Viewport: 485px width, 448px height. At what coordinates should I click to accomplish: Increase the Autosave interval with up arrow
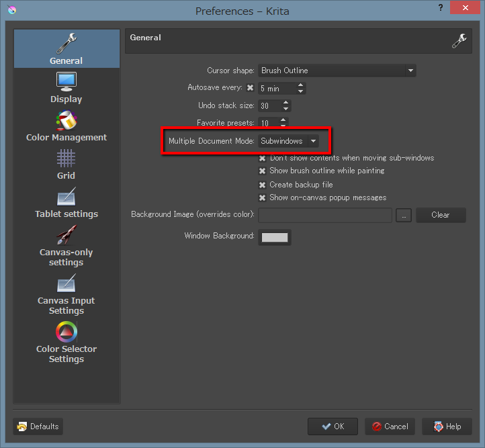click(x=300, y=85)
